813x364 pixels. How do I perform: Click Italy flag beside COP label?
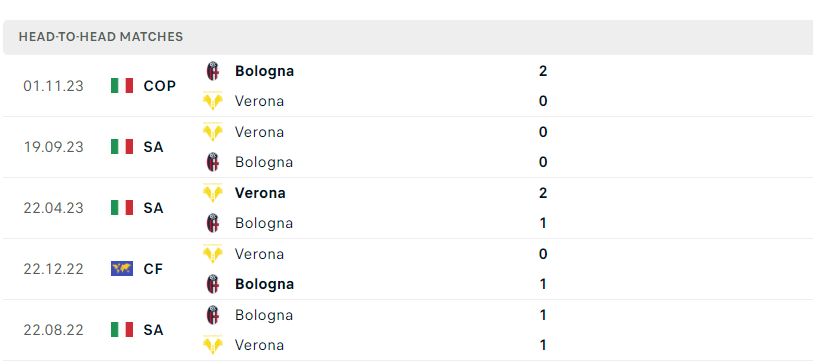tap(122, 86)
